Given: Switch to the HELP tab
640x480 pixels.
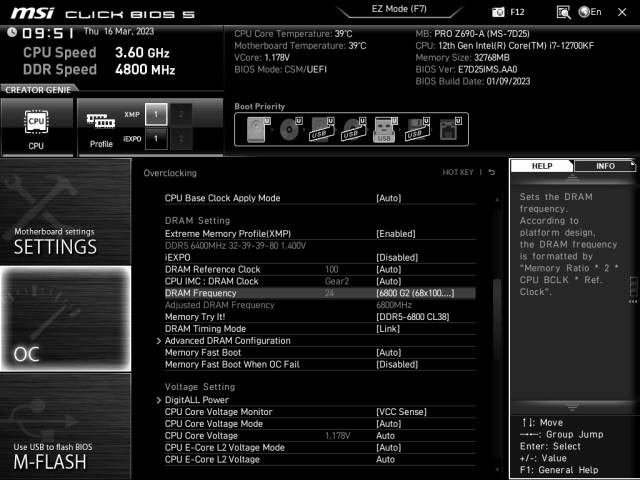Looking at the screenshot, I should coord(542,166).
